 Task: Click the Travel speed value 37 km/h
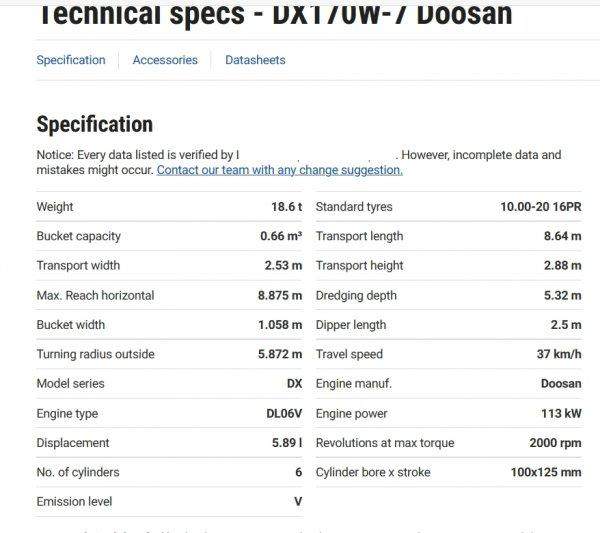[x=559, y=354]
